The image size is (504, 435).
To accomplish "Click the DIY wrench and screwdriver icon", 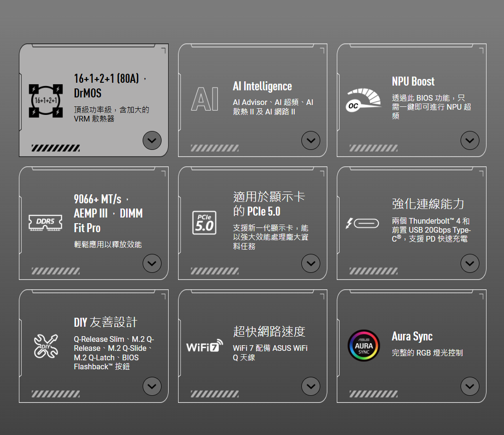I will click(45, 345).
